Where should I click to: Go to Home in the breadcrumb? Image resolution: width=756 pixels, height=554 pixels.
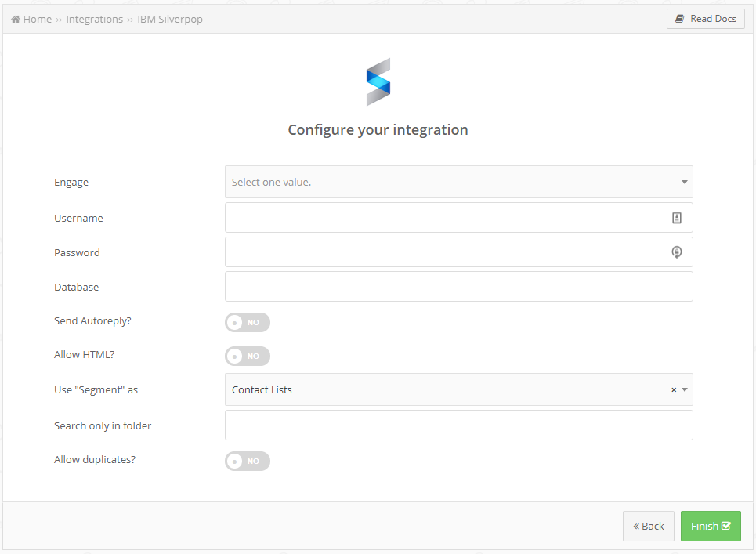coord(37,20)
